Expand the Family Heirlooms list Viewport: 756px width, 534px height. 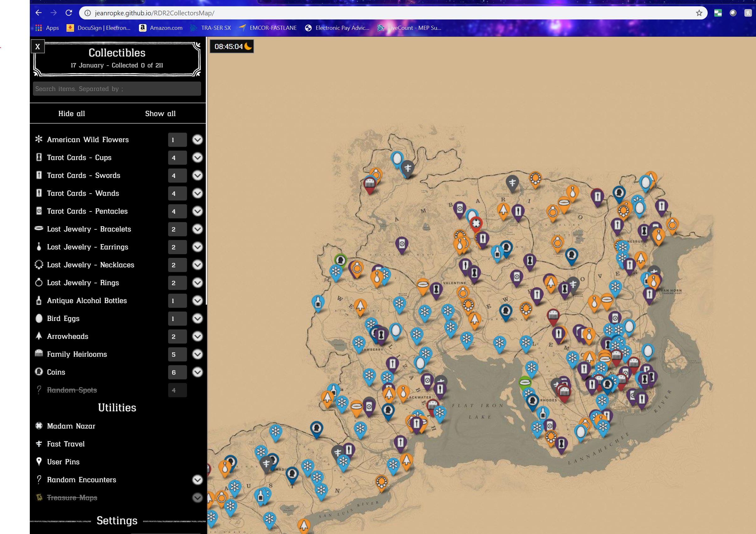click(197, 355)
